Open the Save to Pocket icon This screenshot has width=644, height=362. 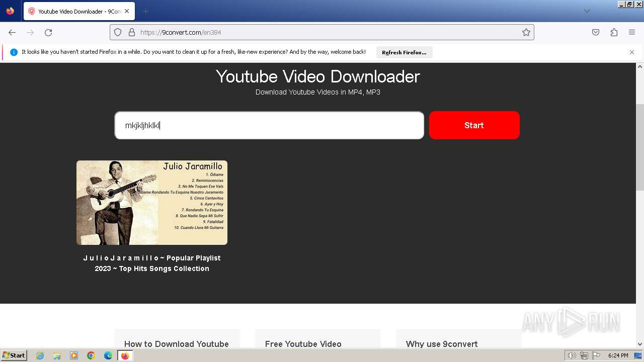[x=596, y=32]
